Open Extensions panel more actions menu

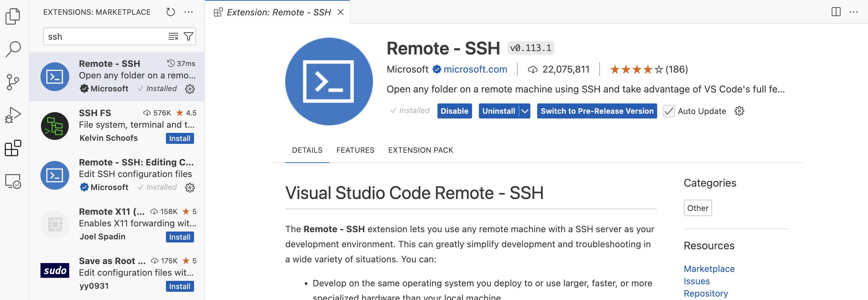[x=189, y=12]
